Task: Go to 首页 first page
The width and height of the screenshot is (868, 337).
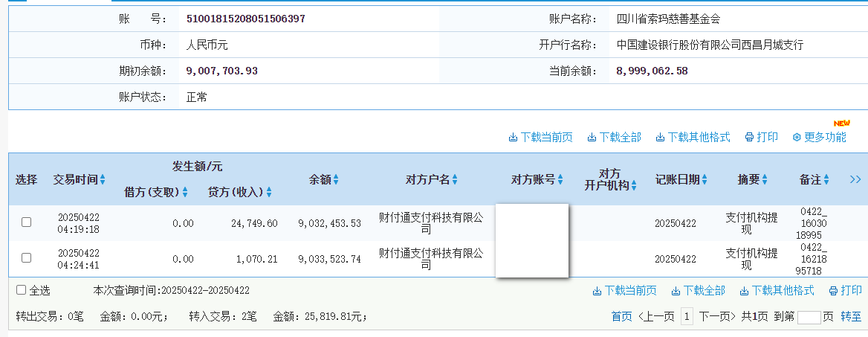Action: coord(621,317)
